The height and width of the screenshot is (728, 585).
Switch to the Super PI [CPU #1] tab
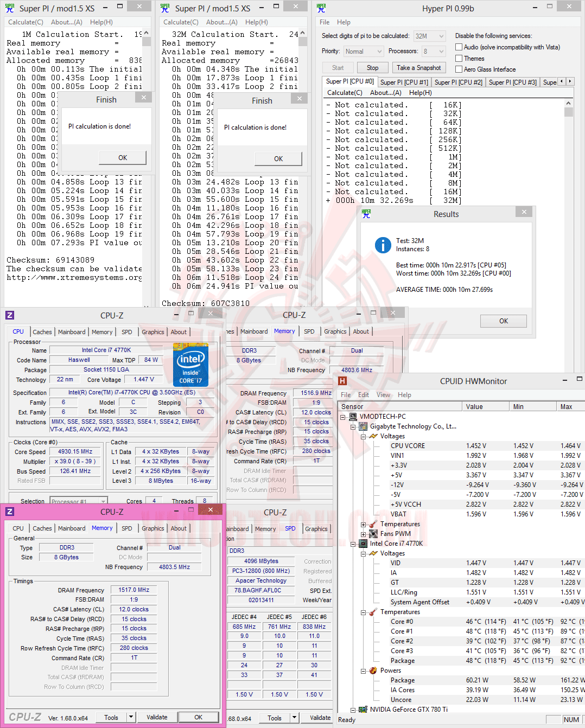tap(404, 82)
